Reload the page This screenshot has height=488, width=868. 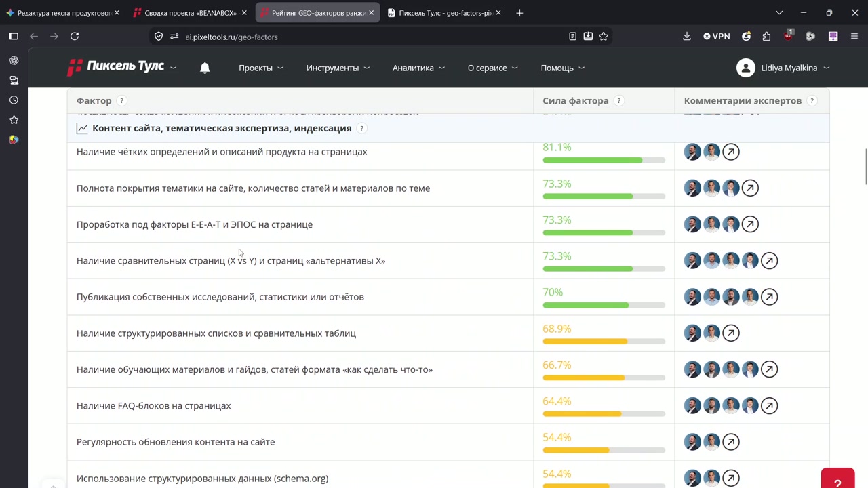[x=75, y=37]
